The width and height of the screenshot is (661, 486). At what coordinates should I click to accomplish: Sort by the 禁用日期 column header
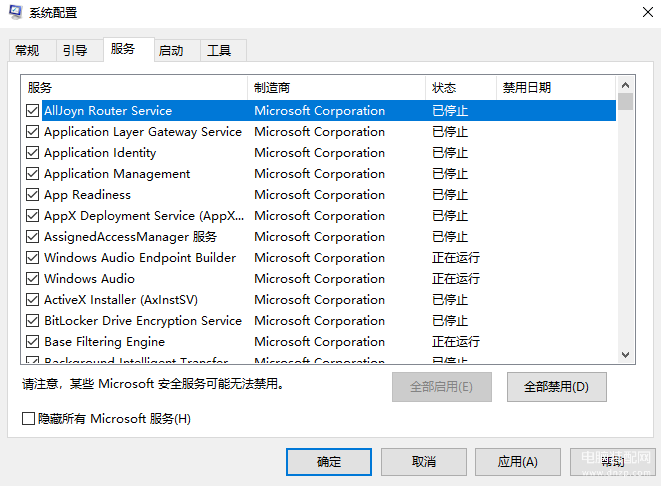point(556,88)
